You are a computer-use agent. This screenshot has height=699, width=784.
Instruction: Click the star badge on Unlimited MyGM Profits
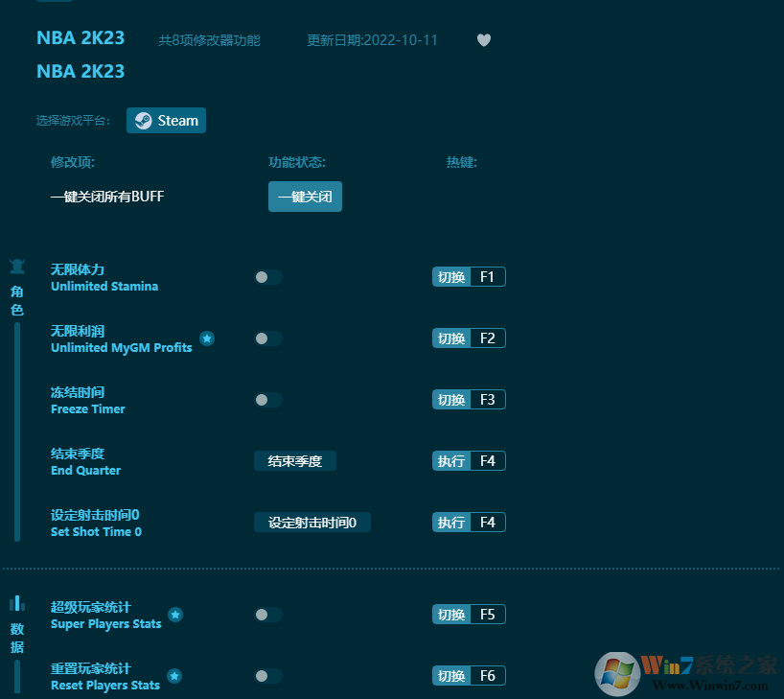[x=207, y=338]
